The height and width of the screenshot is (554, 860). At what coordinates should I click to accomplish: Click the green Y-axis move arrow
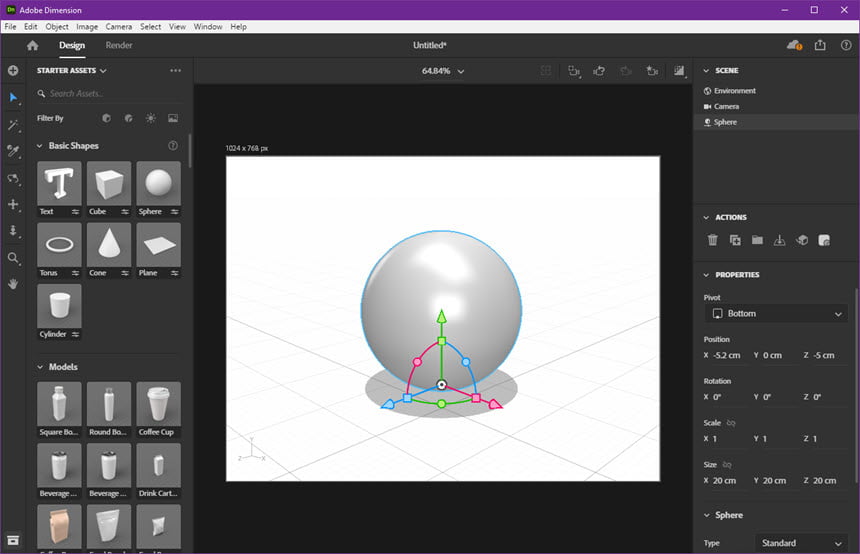tap(442, 316)
